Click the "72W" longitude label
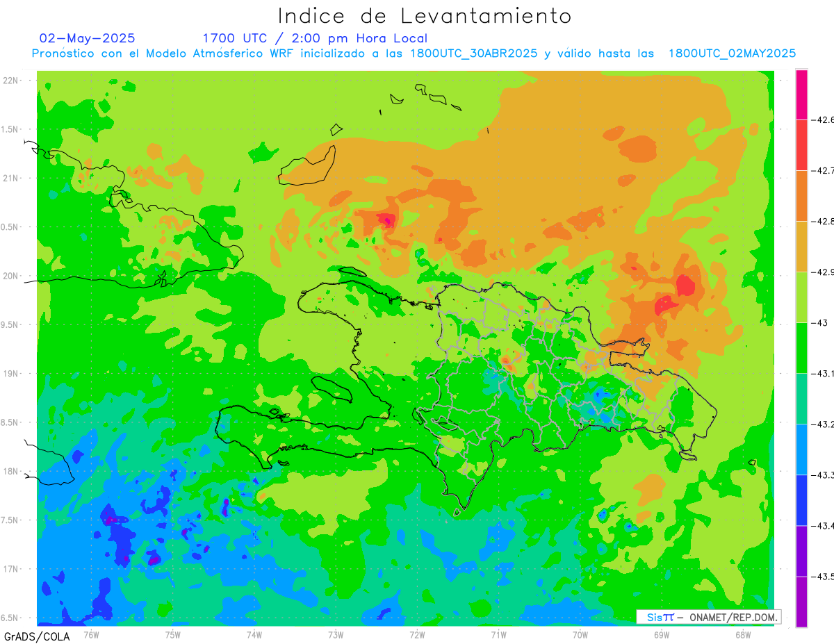This screenshot has height=644, width=834. point(417,634)
